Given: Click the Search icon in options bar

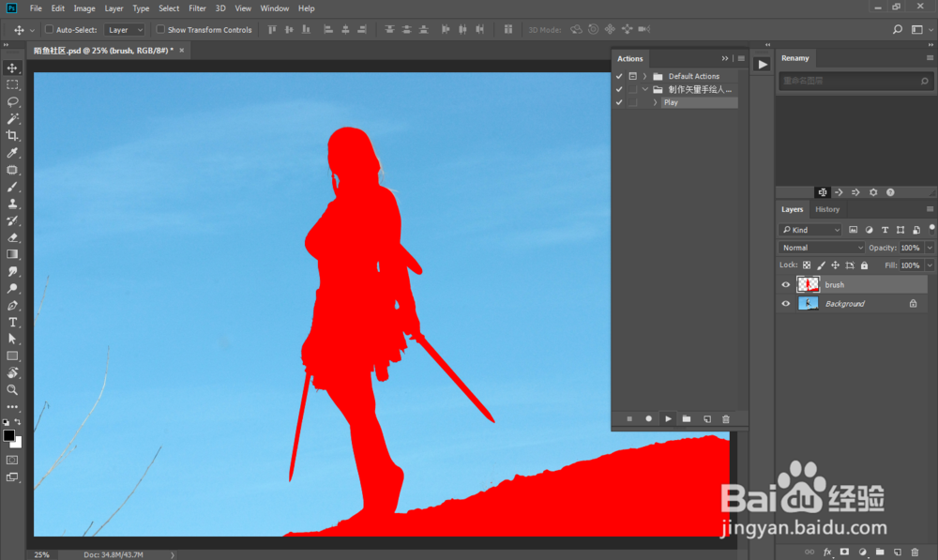Looking at the screenshot, I should [x=898, y=29].
